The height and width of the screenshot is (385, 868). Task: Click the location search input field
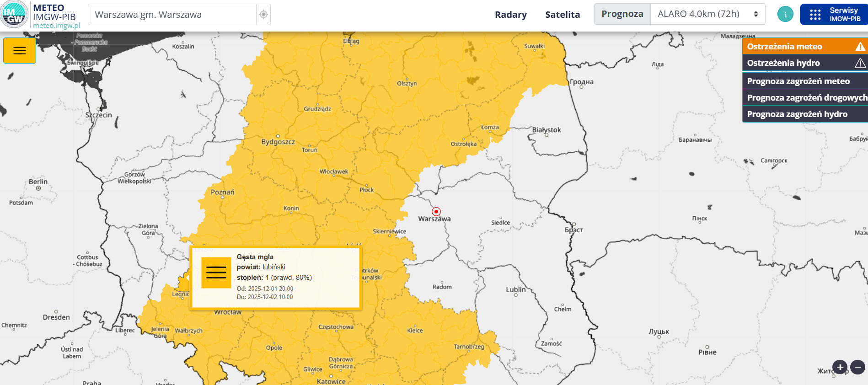pos(172,15)
